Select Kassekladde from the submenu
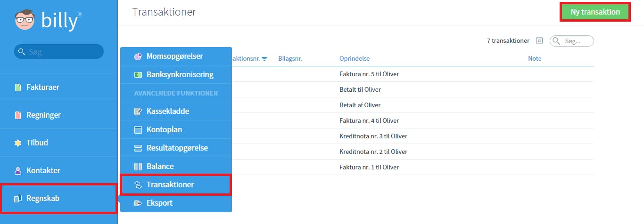The image size is (644, 224). (x=176, y=112)
